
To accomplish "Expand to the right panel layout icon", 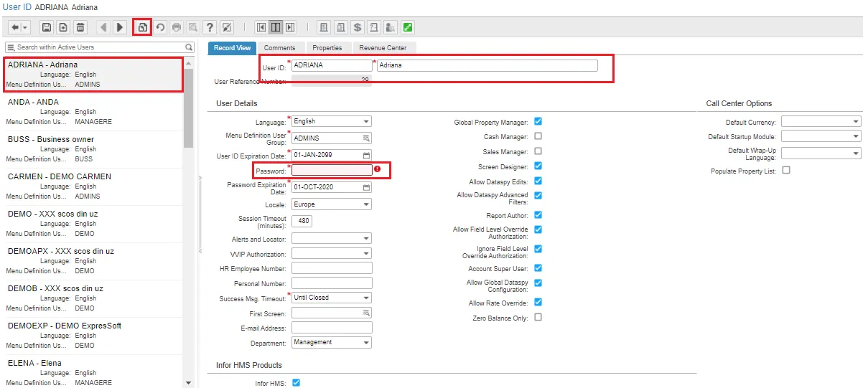I will pos(290,27).
